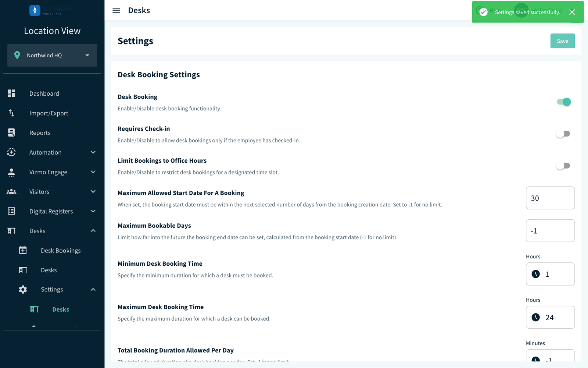Screen dimensions: 588x368
Task: Expand the Automation chevron
Action: (93, 152)
